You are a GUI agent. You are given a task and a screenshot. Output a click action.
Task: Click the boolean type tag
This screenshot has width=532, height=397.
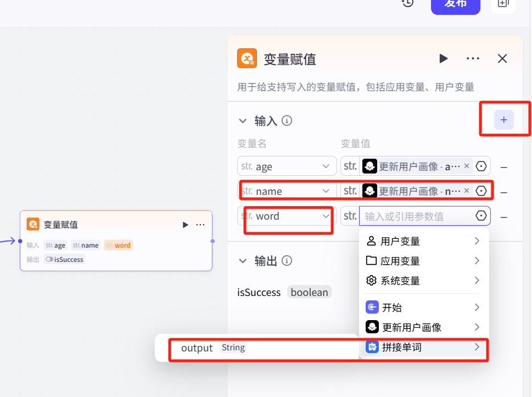[309, 292]
